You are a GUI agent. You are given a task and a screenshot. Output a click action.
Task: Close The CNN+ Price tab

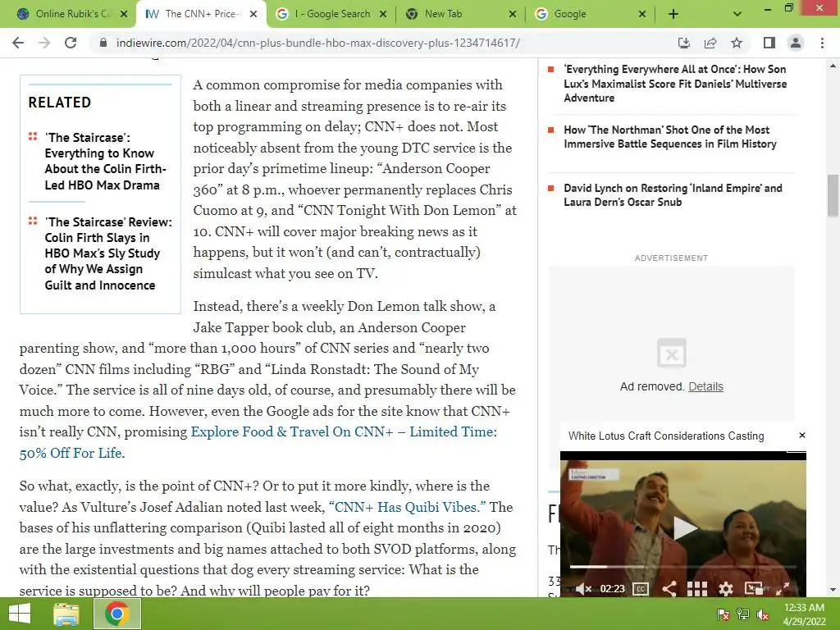click(x=254, y=14)
